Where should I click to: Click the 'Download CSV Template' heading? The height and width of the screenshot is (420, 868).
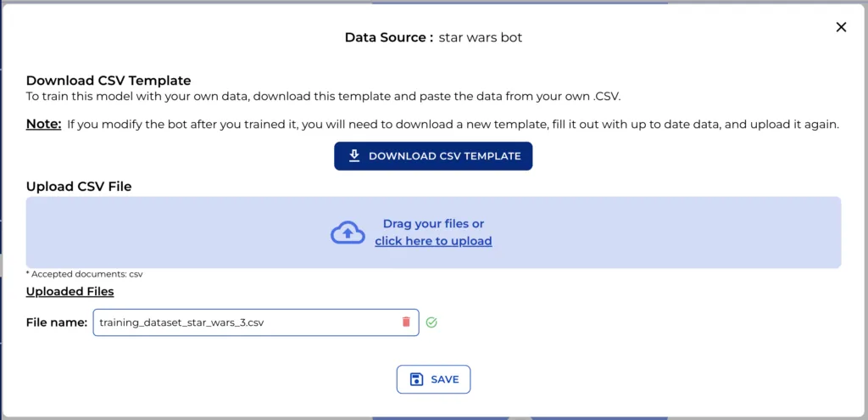[x=108, y=81]
